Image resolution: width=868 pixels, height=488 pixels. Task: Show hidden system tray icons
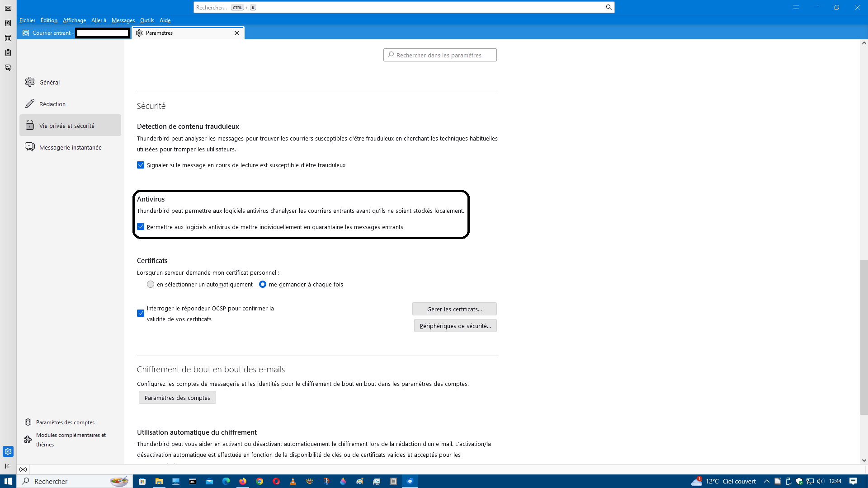point(767,481)
